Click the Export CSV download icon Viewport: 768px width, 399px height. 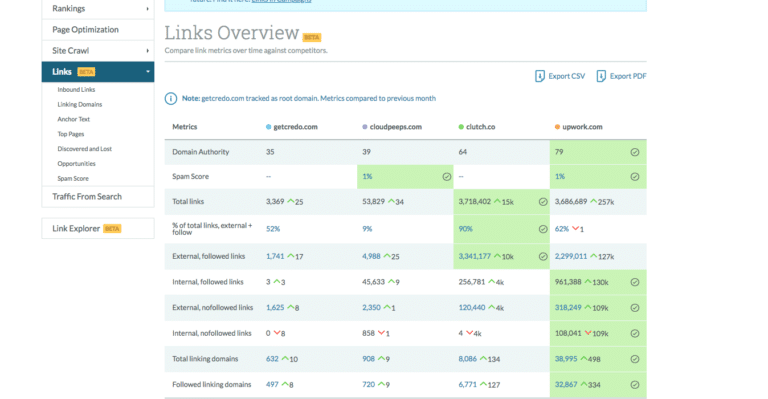click(539, 76)
